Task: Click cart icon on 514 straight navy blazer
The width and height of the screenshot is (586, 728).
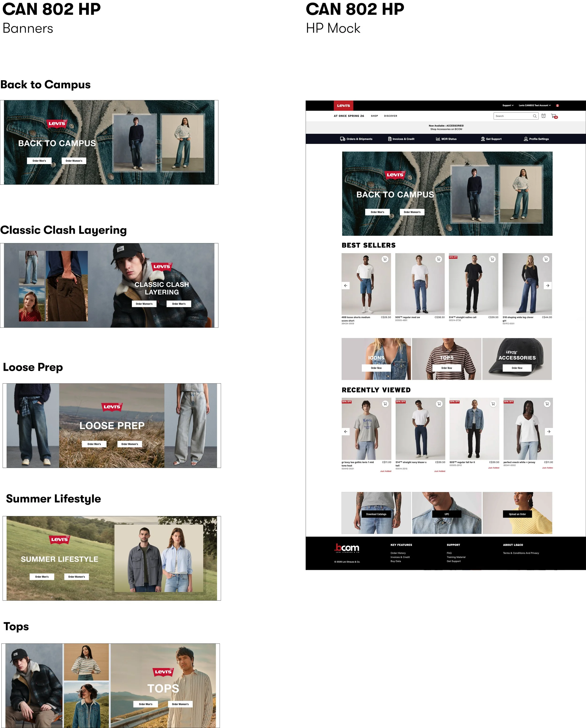Action: pyautogui.click(x=439, y=404)
